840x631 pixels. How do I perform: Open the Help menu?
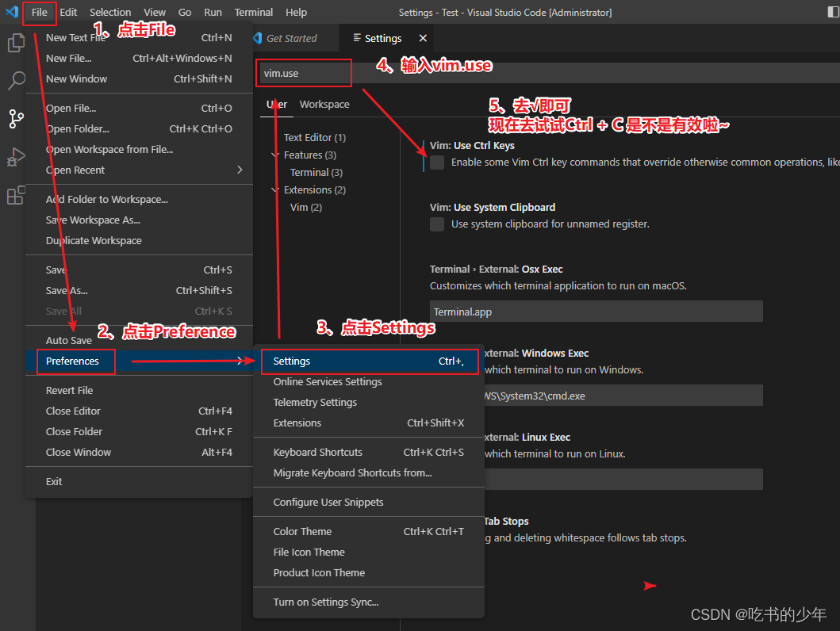296,12
